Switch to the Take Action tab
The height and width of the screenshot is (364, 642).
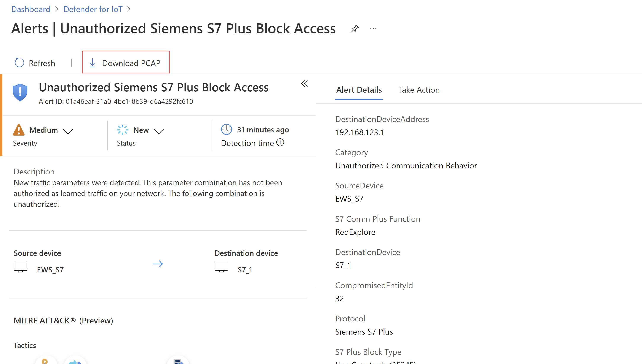pyautogui.click(x=419, y=90)
